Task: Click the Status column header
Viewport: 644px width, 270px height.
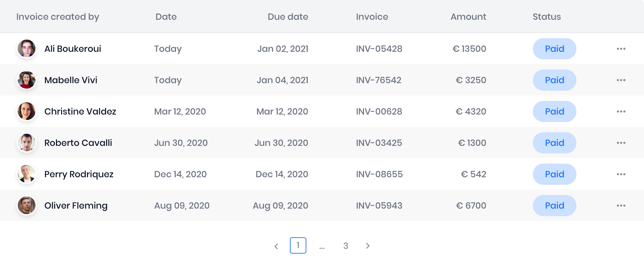Action: tap(546, 17)
